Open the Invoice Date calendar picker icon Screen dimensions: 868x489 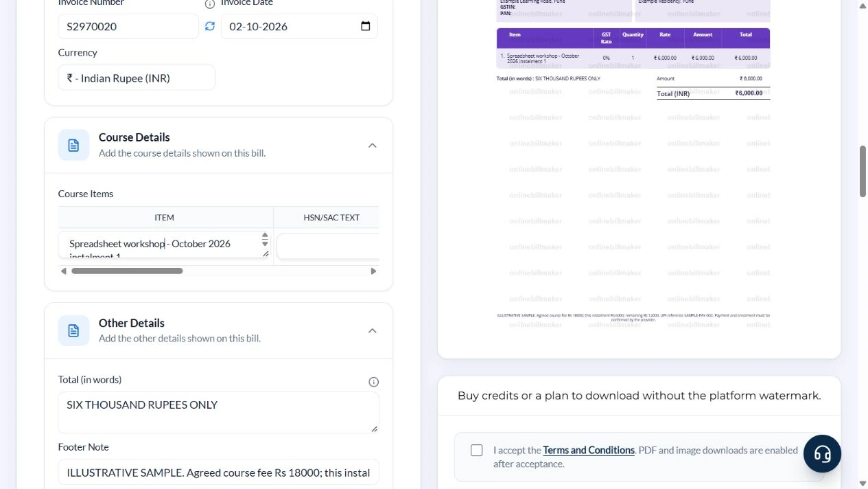(365, 26)
